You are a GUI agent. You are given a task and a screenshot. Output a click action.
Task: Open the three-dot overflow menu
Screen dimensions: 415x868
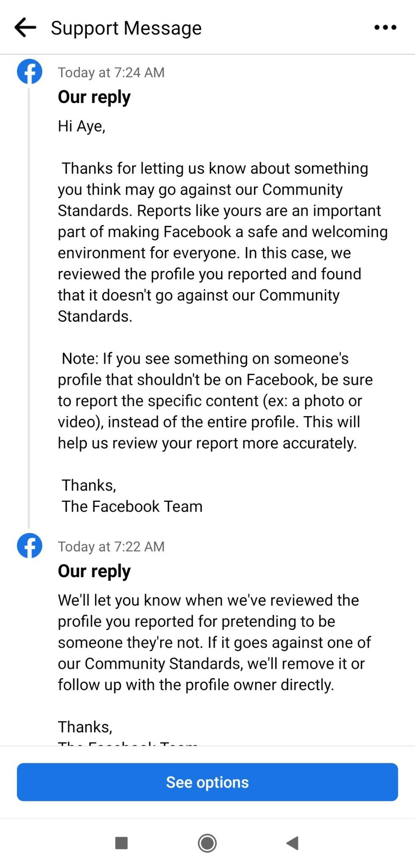click(385, 27)
